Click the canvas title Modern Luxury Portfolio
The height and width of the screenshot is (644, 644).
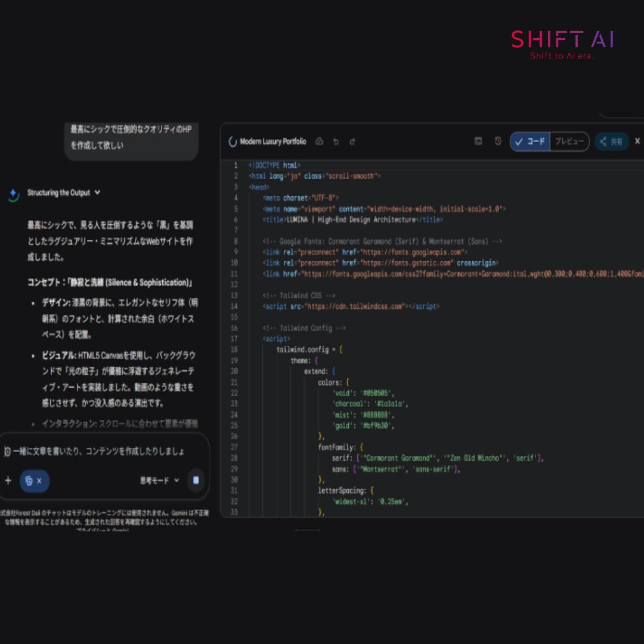click(x=273, y=141)
